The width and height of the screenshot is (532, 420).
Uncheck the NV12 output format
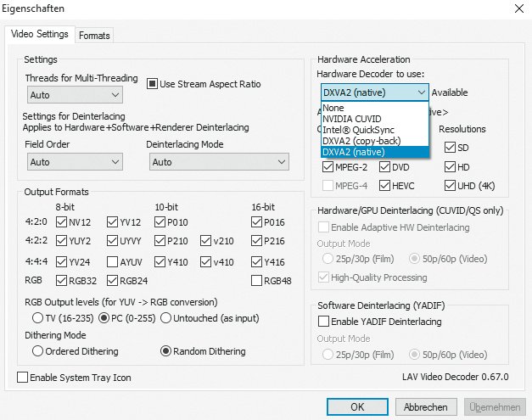click(x=61, y=222)
